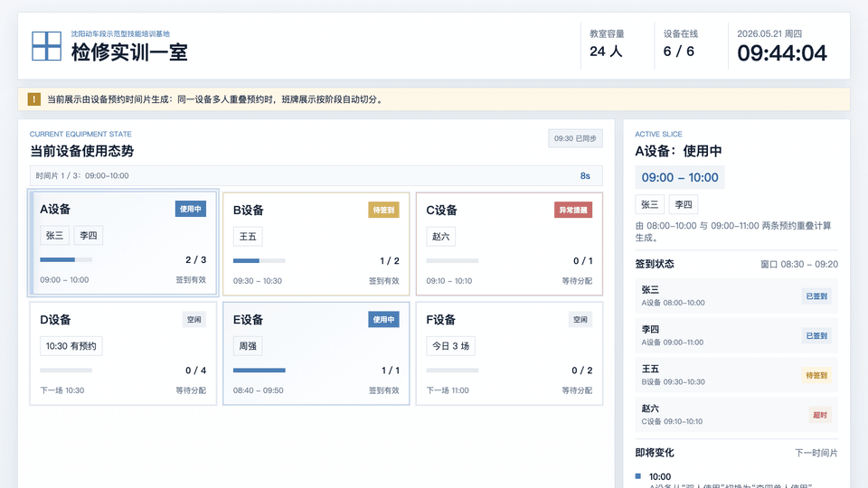
Task: Click the 1 / 1 count on E设备
Action: [391, 371]
